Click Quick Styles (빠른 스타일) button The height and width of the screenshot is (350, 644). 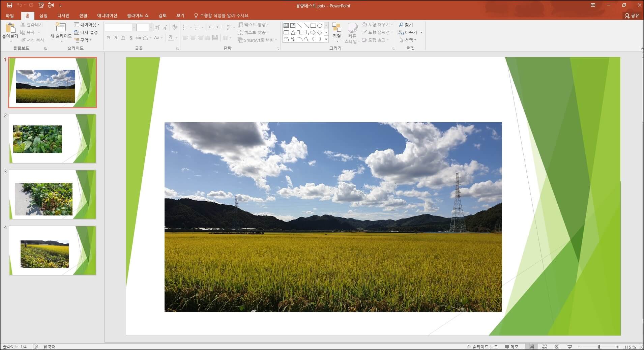point(352,33)
